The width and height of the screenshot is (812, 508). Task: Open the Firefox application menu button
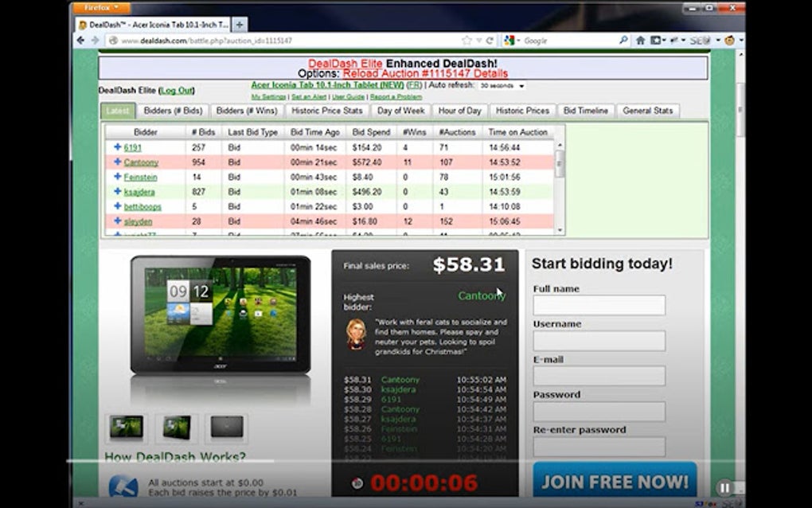[102, 8]
